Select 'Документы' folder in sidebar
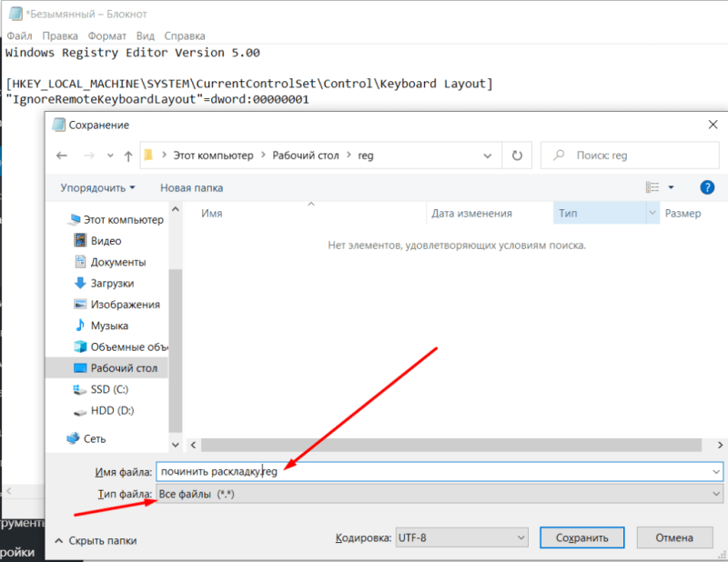Screen dimensions: 728x562 (110, 262)
